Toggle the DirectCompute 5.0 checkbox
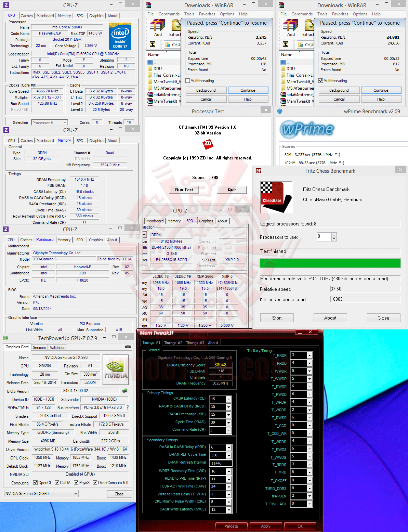Image resolution: width=408 pixels, height=532 pixels. [95, 483]
